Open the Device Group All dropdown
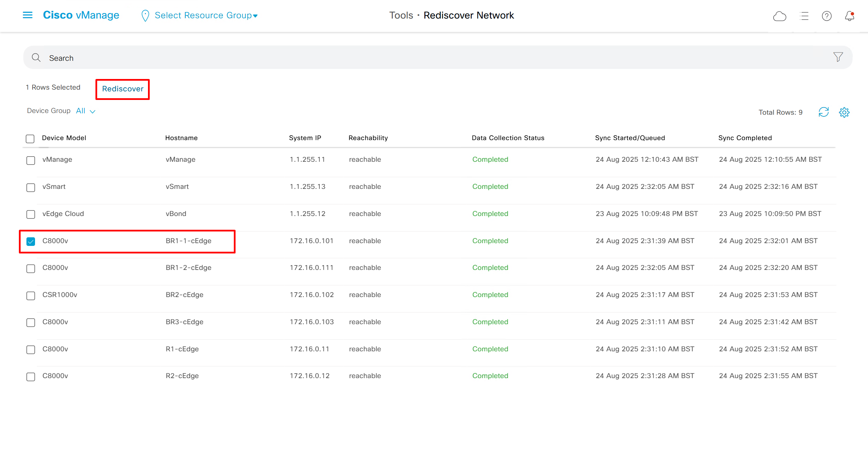This screenshot has width=868, height=465. 86,111
